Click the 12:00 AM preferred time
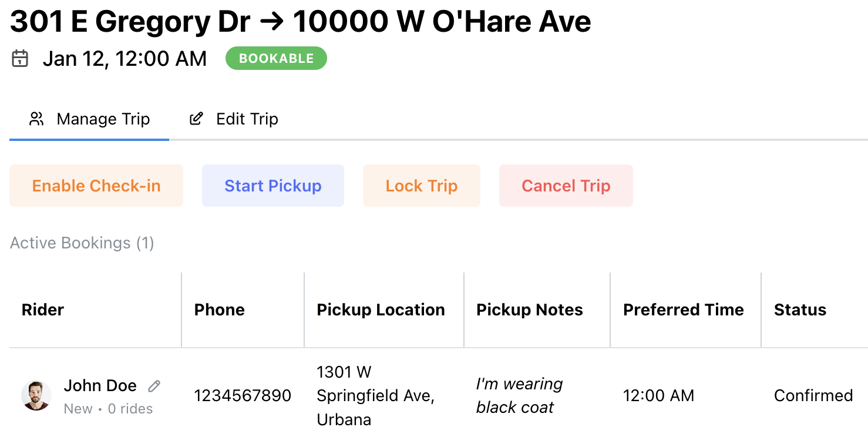Image resolution: width=868 pixels, height=444 pixels. click(x=659, y=395)
